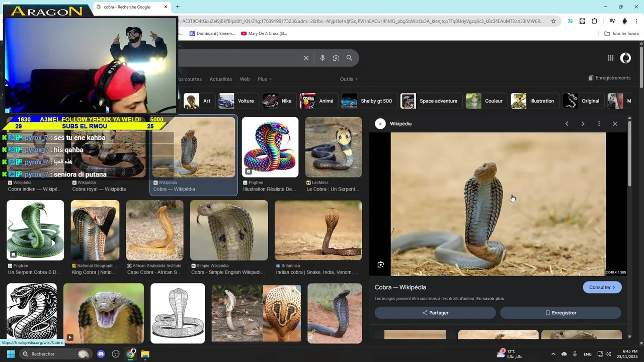This screenshot has height=362, width=644.
Task: Open the African Snakebite Institute Cape Cobra thumbnail
Action: [x=155, y=230]
